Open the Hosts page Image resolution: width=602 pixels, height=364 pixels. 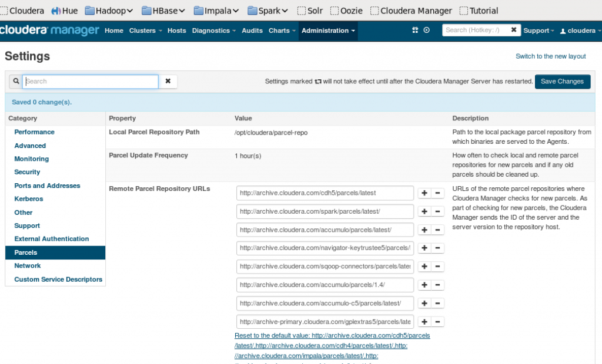(176, 31)
